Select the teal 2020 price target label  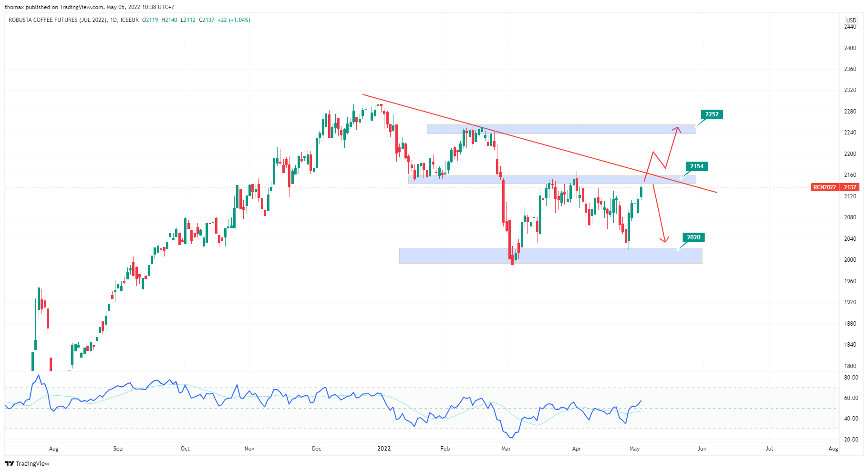[x=693, y=237]
